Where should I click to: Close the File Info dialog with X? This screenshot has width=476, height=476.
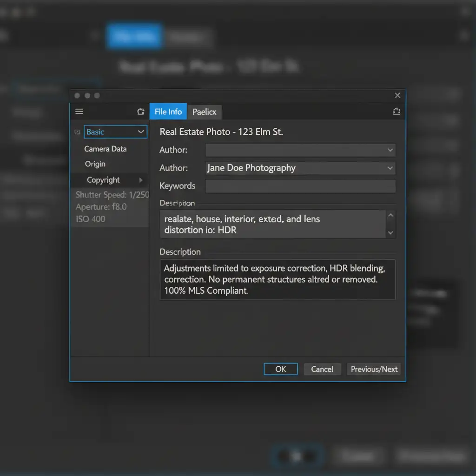pos(397,95)
